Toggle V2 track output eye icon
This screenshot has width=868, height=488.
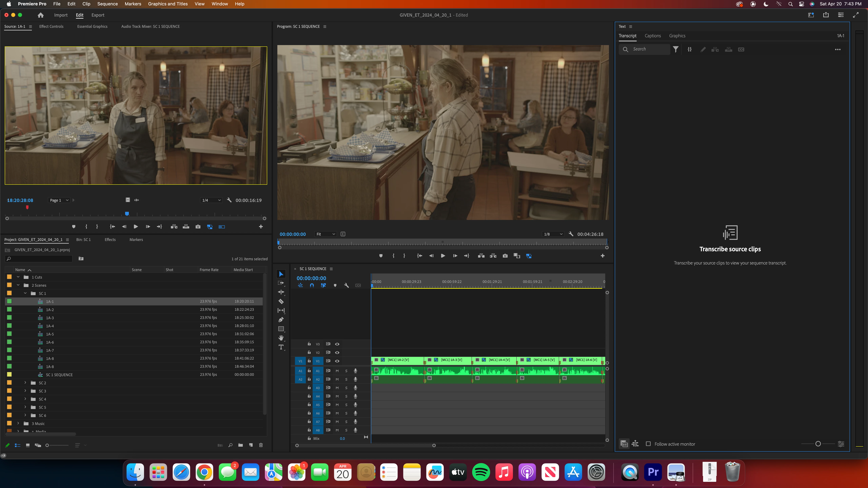[337, 352]
